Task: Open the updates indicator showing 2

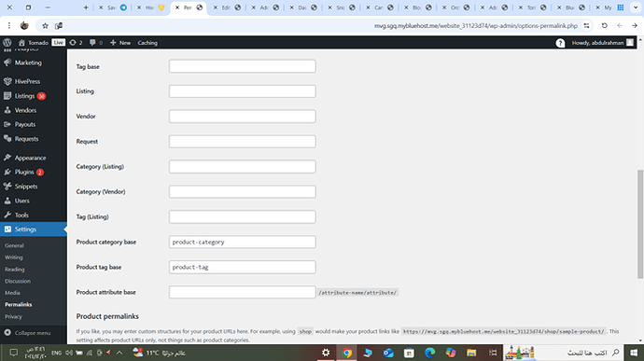Action: 76,43
